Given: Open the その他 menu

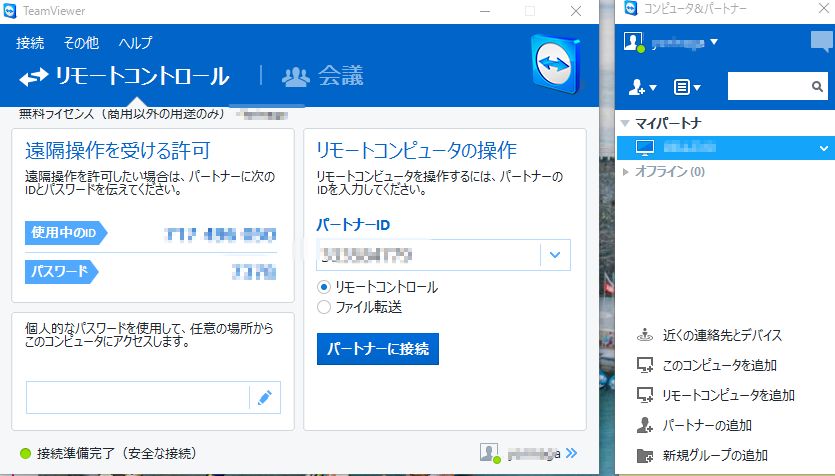Looking at the screenshot, I should (81, 43).
